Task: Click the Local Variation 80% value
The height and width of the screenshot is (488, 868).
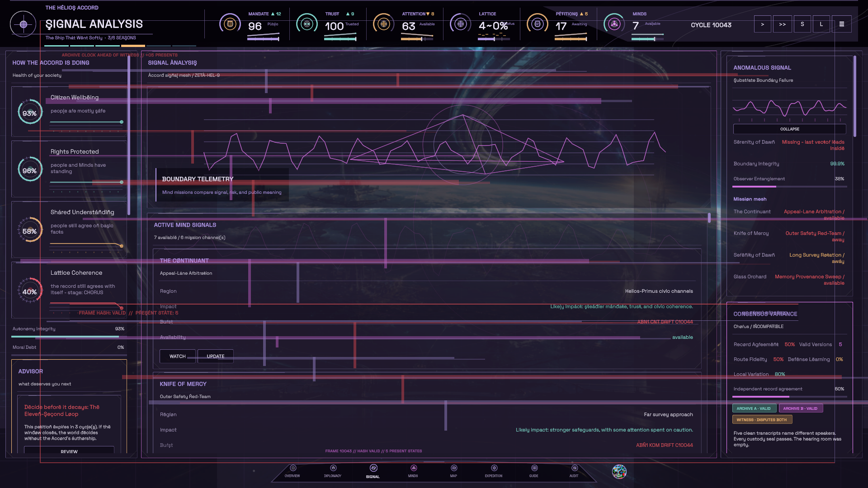Action: pyautogui.click(x=779, y=374)
